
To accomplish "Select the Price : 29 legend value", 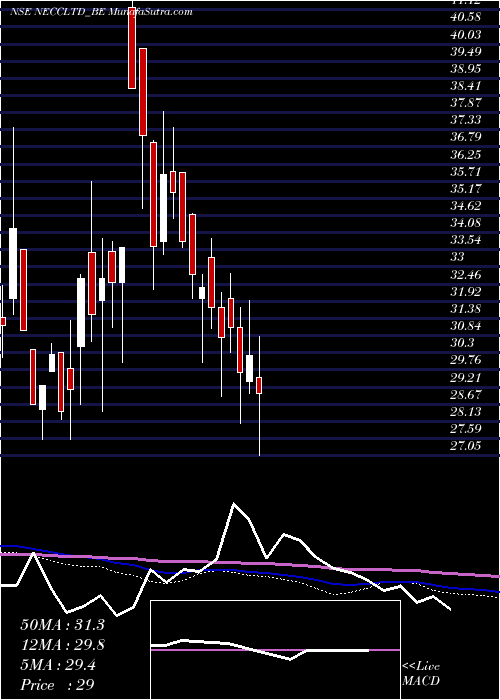I will coord(58,685).
